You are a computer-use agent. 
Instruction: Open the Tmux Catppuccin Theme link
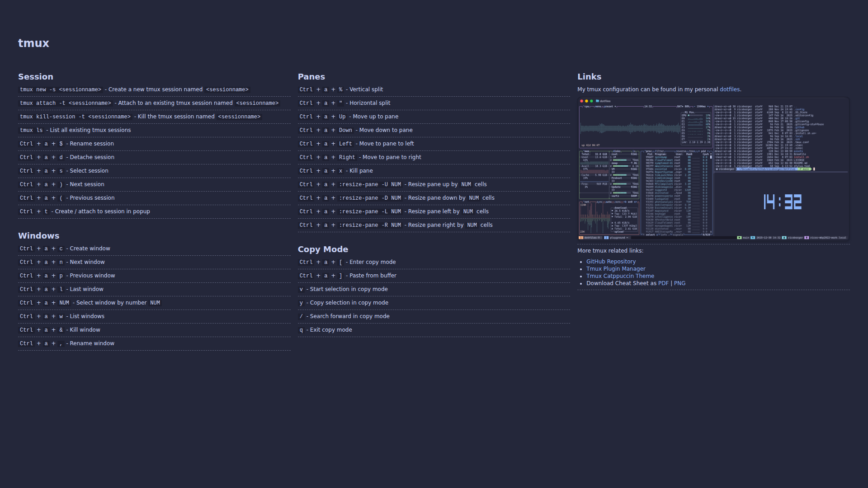(x=620, y=276)
